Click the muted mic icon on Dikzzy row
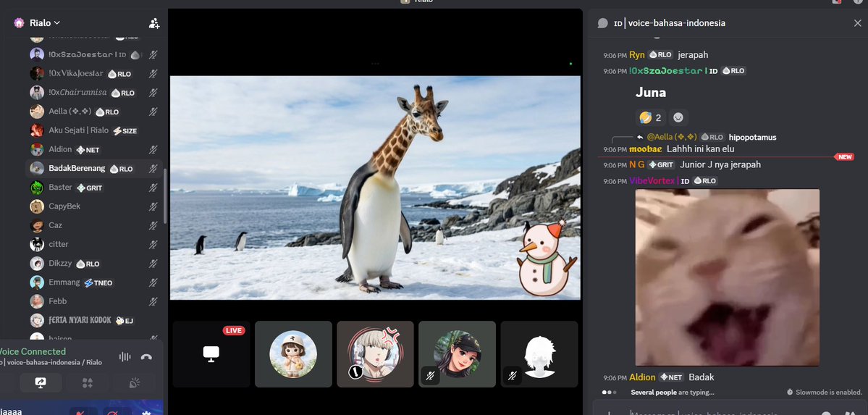 [x=153, y=264]
